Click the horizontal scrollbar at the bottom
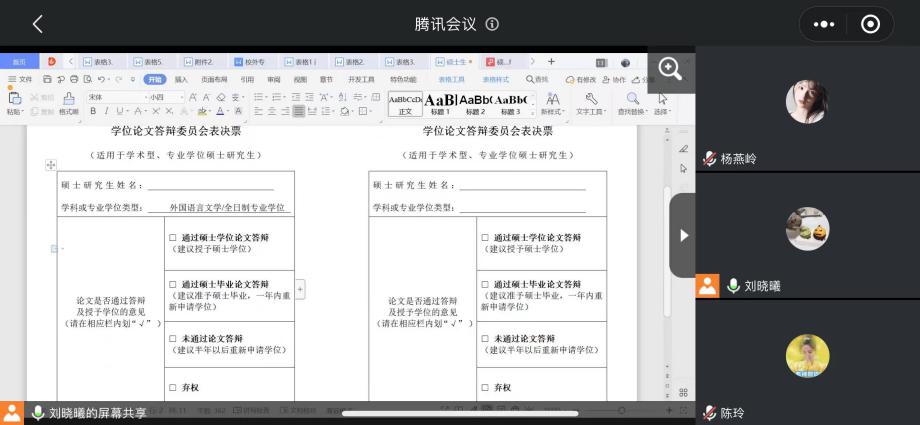Viewport: 920px width, 425px height. 460,413
